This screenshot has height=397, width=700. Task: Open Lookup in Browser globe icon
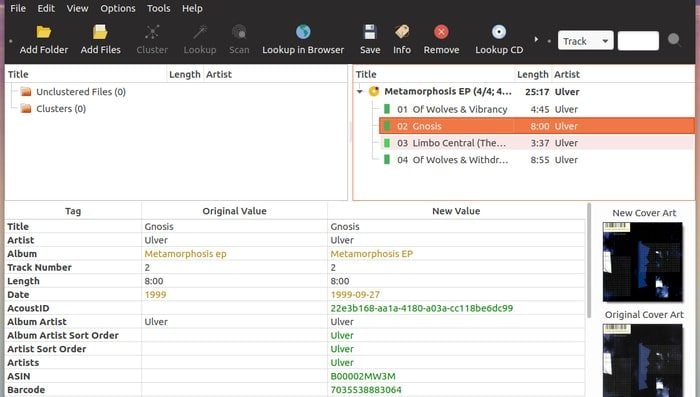pyautogui.click(x=303, y=32)
